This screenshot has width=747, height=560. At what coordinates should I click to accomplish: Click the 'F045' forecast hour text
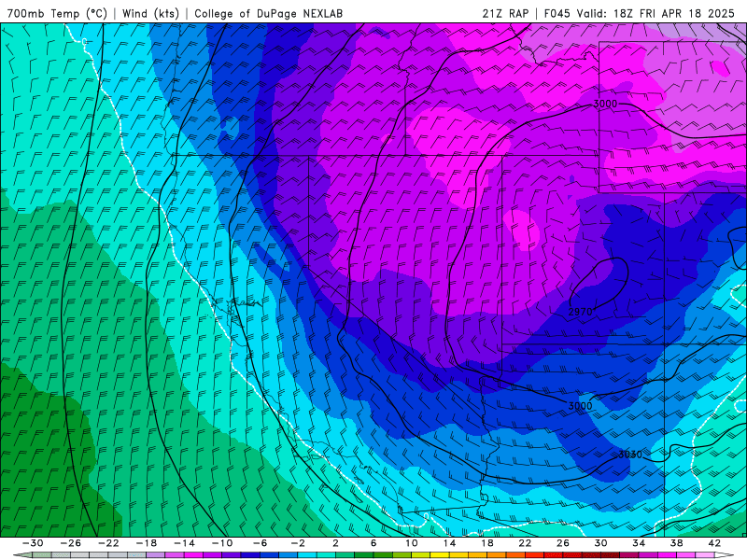pos(557,13)
